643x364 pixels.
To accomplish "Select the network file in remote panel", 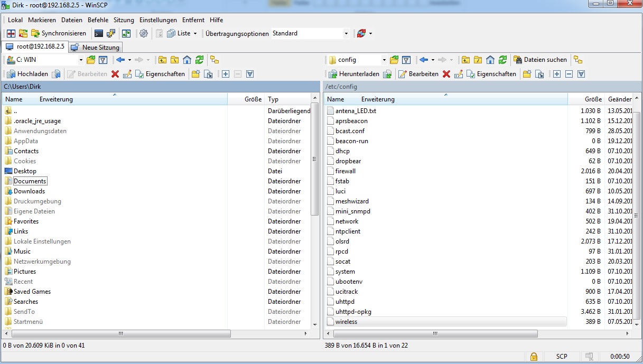I will tap(347, 221).
